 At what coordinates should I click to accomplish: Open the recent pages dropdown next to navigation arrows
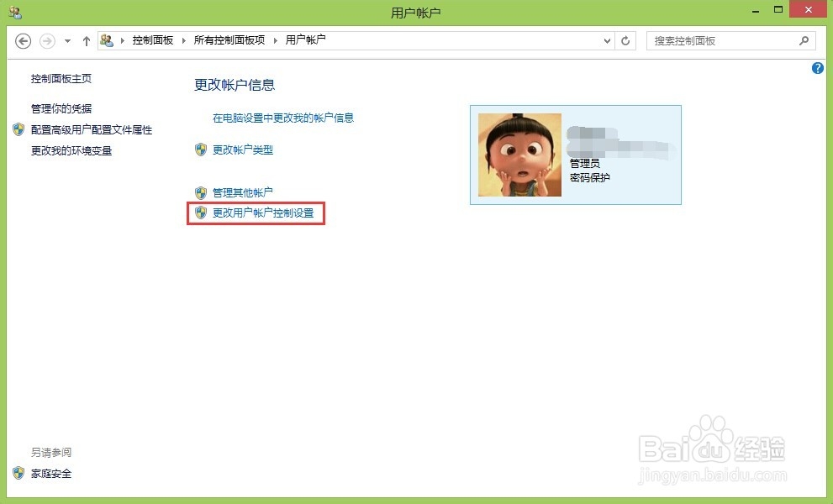pos(67,40)
